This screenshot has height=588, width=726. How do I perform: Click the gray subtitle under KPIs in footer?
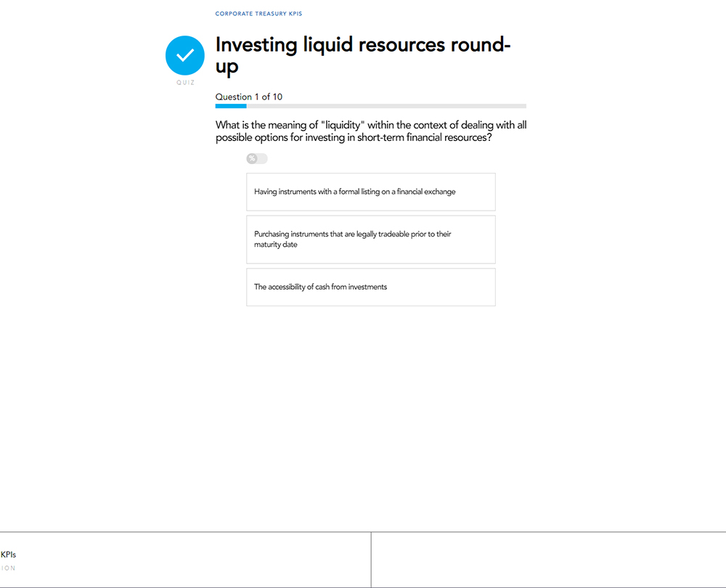[x=8, y=568]
